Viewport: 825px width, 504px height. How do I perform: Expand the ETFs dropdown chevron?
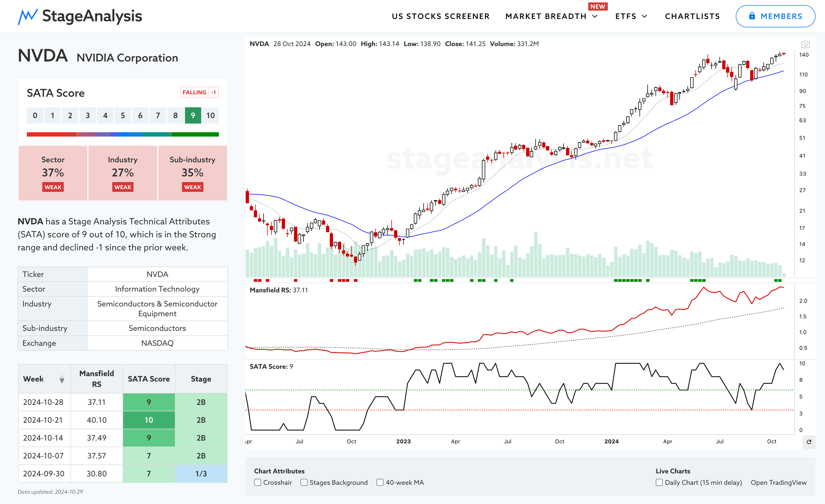(x=645, y=16)
